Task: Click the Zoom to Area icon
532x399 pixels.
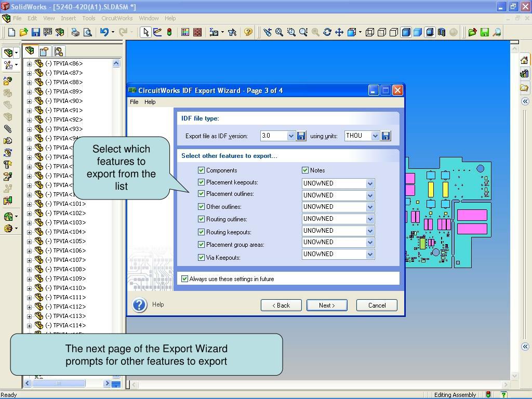Action: tap(291, 32)
